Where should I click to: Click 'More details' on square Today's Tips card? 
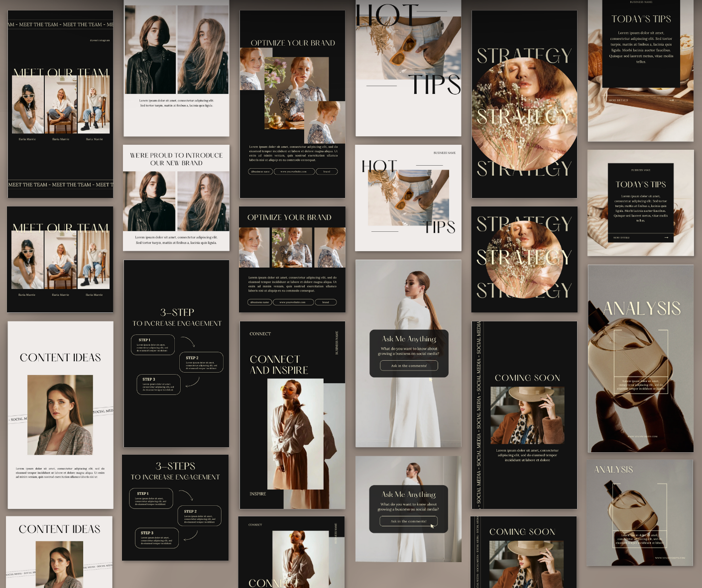[x=621, y=238]
